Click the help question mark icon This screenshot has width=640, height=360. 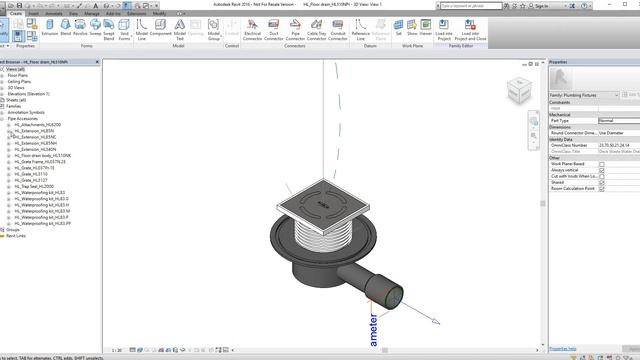coord(584,6)
